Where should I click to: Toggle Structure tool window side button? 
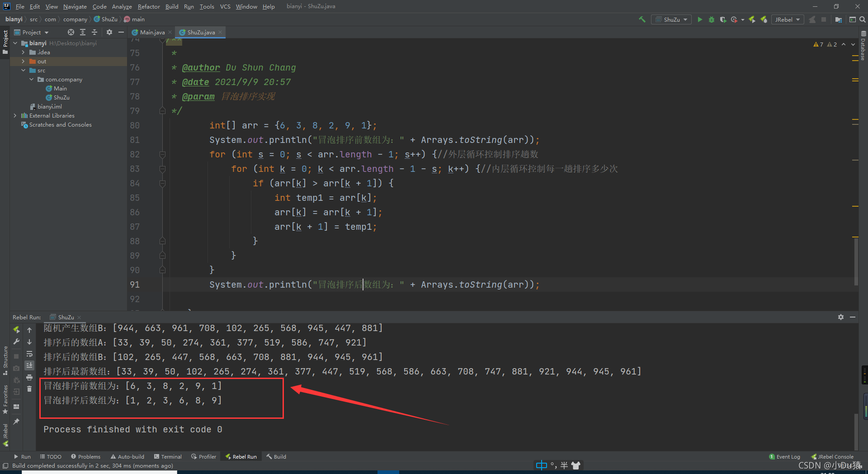click(5, 360)
